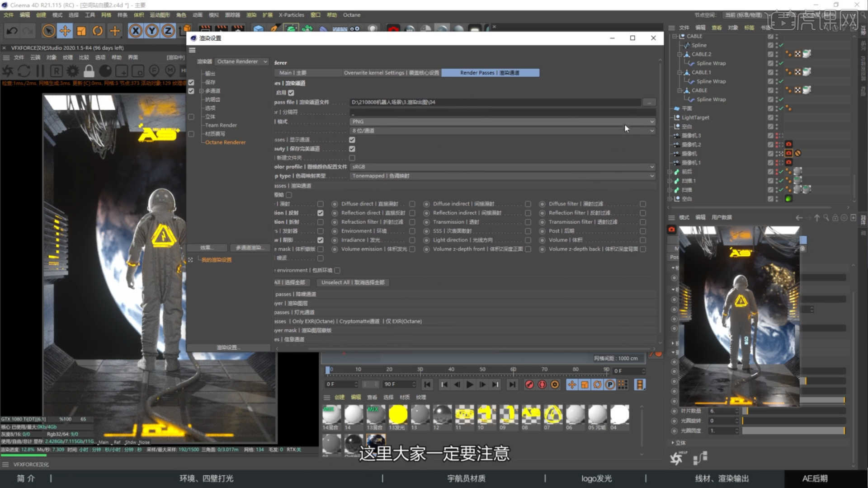
Task: Click the yellow material 13 swatch
Action: [398, 414]
